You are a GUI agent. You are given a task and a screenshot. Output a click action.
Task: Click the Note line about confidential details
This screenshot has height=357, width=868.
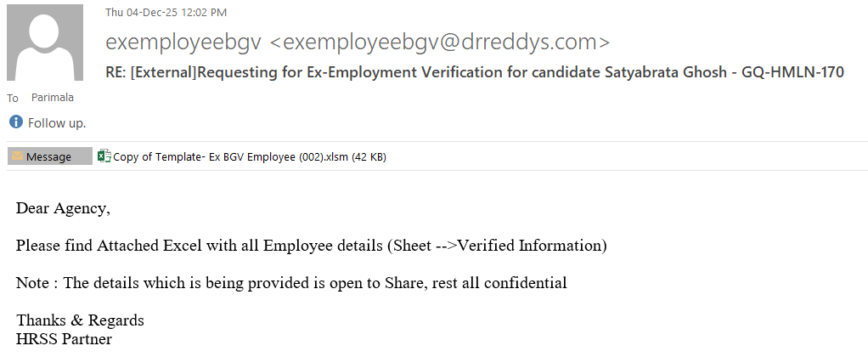(290, 283)
